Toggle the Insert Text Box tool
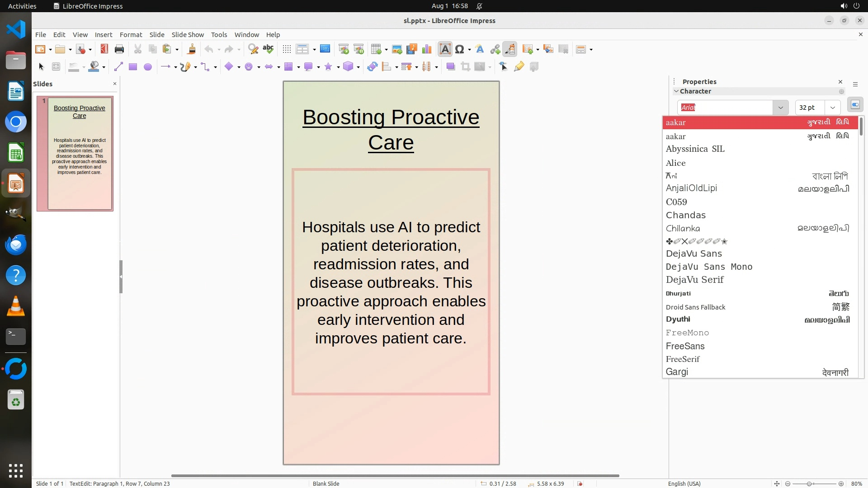 (445, 49)
